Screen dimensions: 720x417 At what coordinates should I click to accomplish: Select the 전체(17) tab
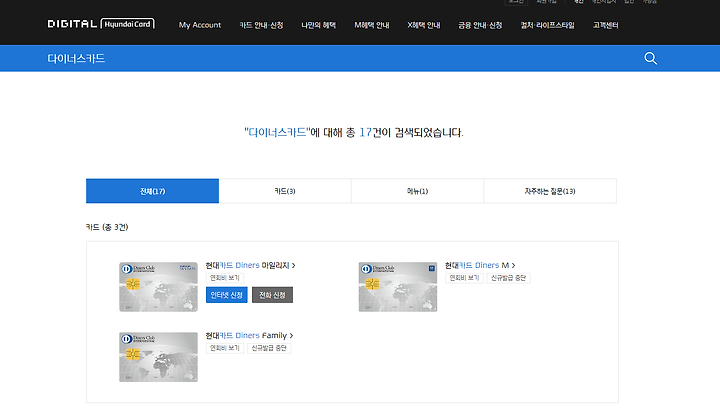pos(152,191)
